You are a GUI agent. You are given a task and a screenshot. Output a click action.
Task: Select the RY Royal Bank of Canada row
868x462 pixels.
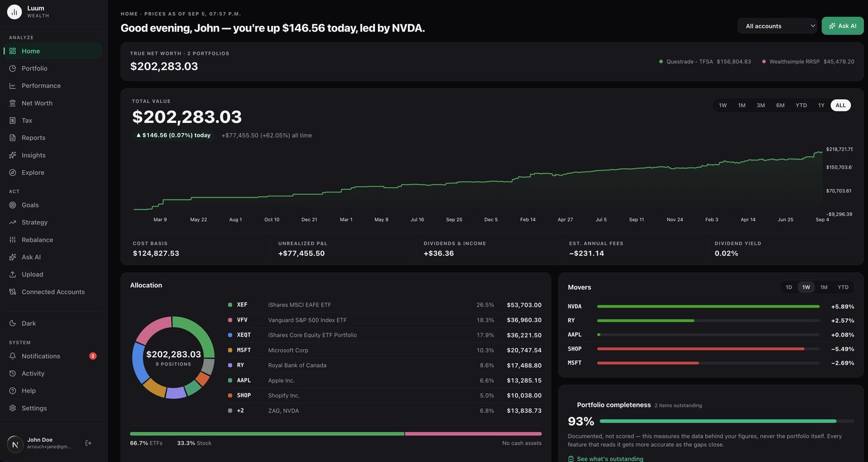(x=384, y=365)
